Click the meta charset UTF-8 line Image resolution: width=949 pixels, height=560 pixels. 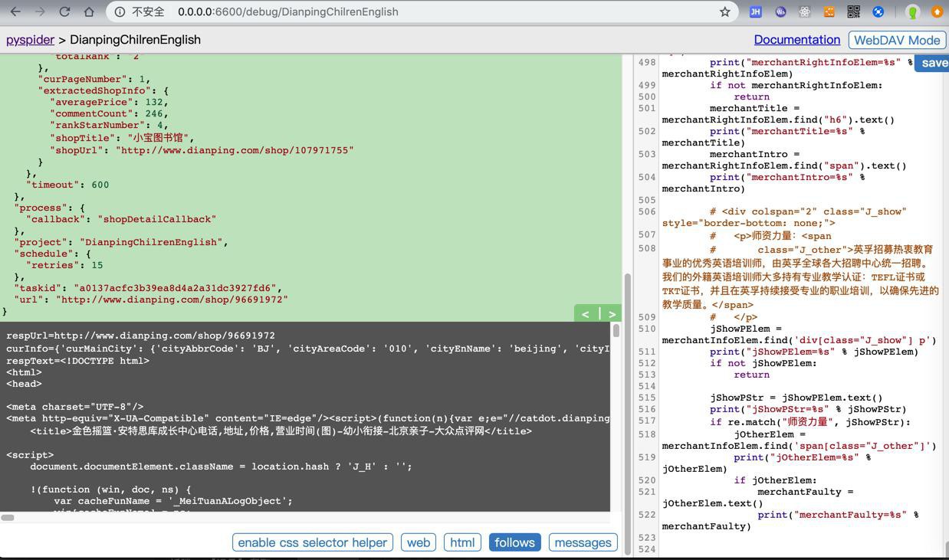[x=75, y=407]
